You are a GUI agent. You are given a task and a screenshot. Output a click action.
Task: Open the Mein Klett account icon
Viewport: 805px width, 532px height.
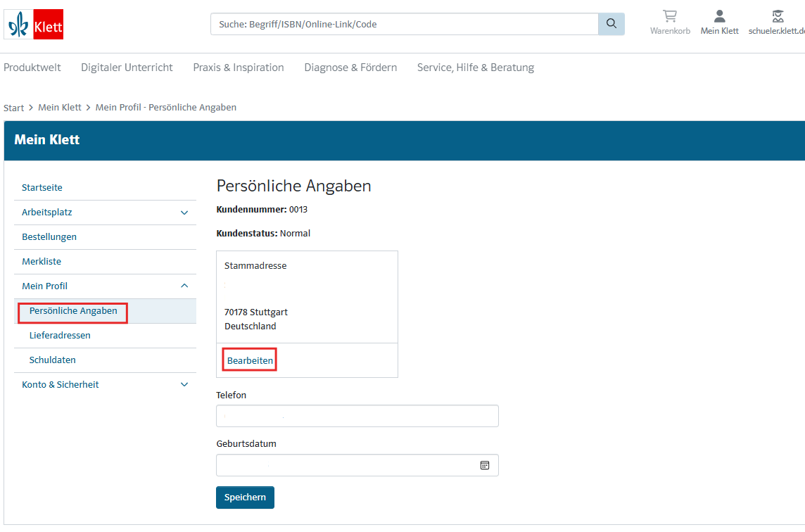coord(719,23)
